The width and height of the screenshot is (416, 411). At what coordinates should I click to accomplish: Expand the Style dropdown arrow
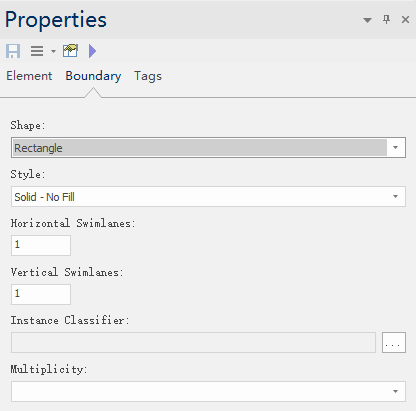click(x=396, y=196)
